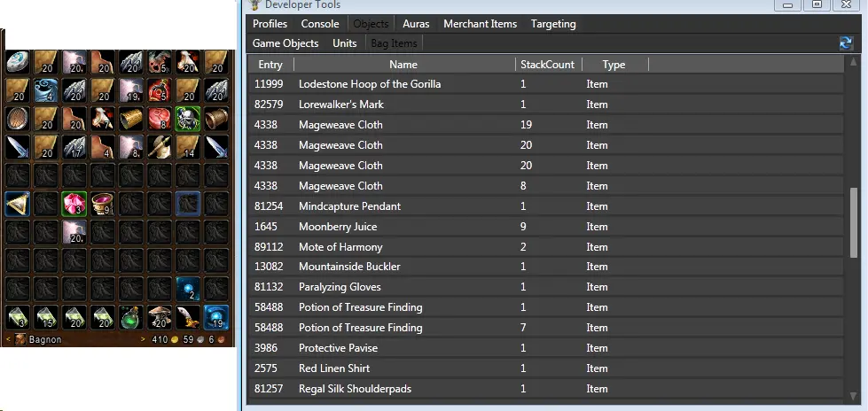Show the Units sub-tab
The width and height of the screenshot is (868, 411).
pos(345,43)
